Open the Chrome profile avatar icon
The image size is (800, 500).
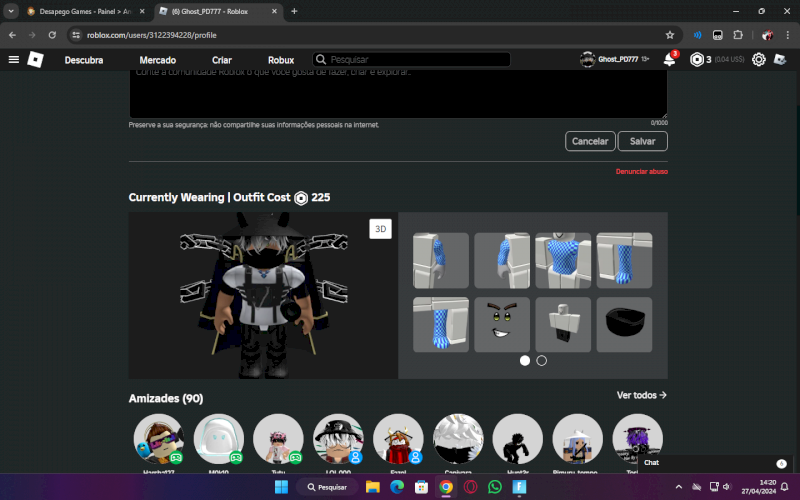tap(767, 35)
